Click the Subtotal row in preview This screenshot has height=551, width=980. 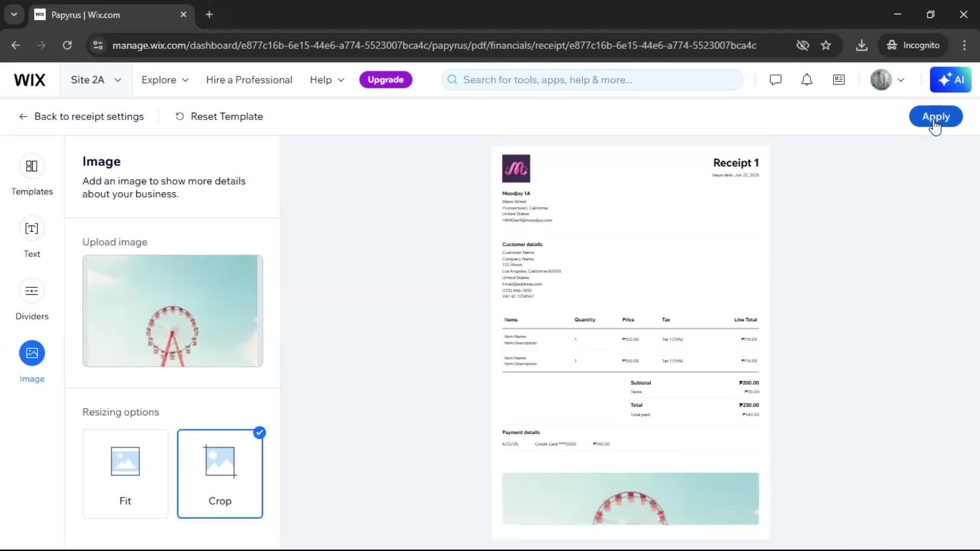695,383
